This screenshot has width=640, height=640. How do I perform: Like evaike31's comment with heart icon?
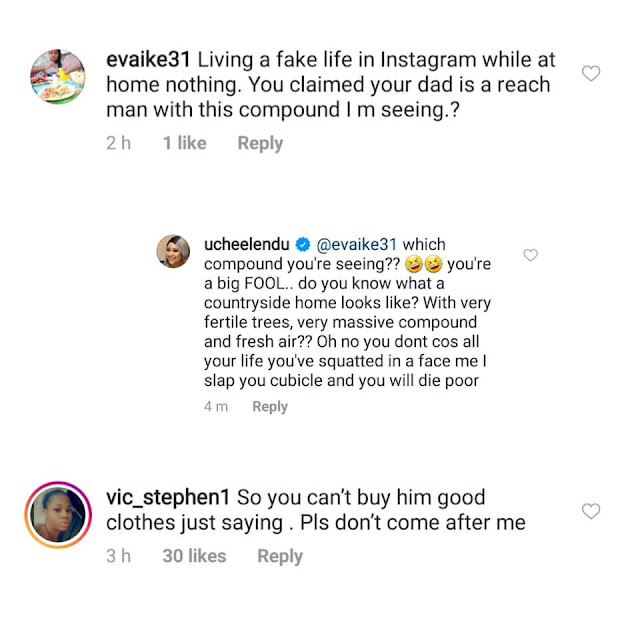coord(591,73)
